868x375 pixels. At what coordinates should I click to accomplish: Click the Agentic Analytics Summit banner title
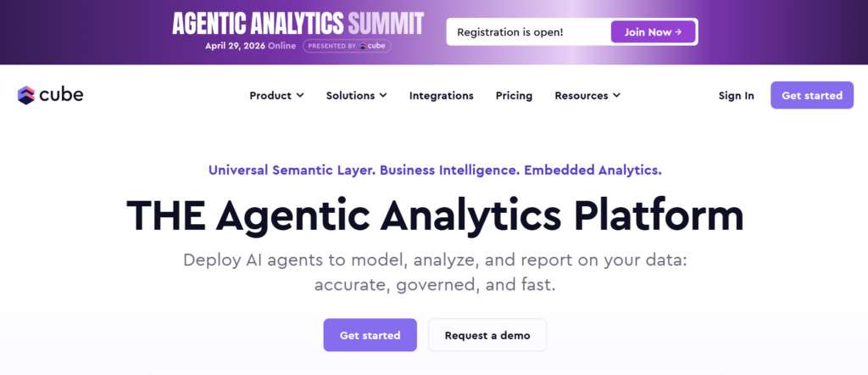click(x=298, y=22)
